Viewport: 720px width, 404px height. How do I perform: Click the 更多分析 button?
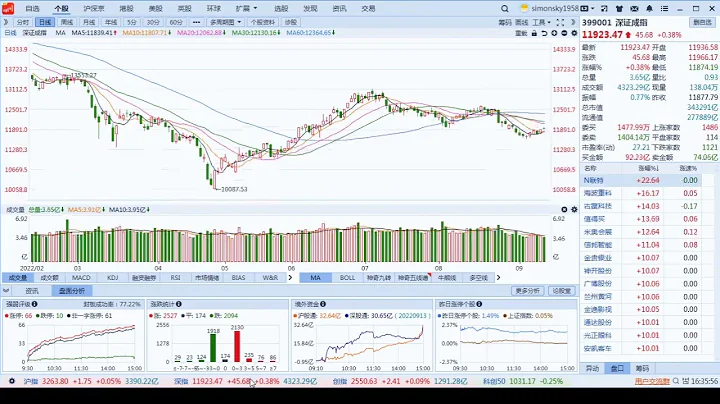coord(527,291)
